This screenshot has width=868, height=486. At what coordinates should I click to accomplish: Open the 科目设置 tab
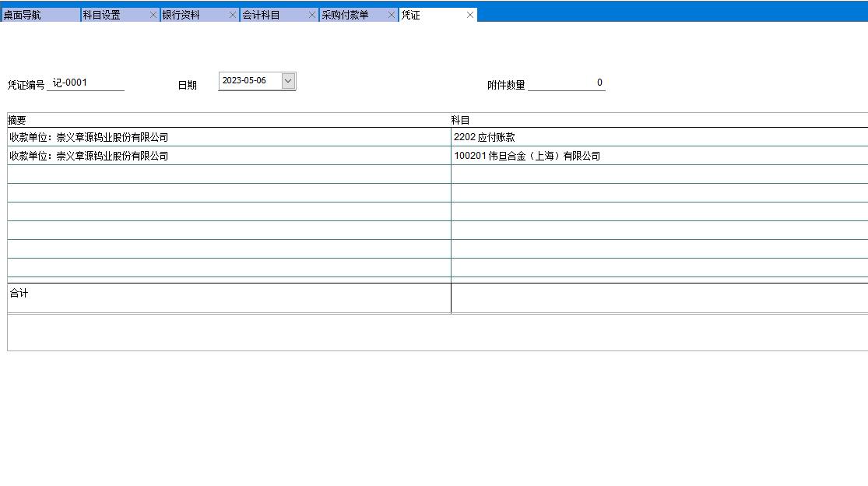click(x=113, y=15)
